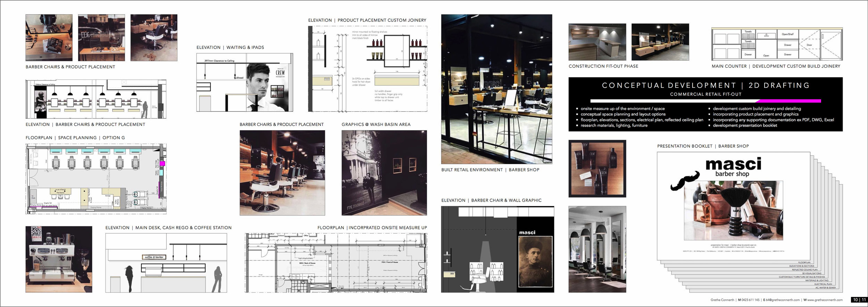Open the onsite measure up floorplan drawing
This screenshot has width=868, height=307.
pos(336,263)
